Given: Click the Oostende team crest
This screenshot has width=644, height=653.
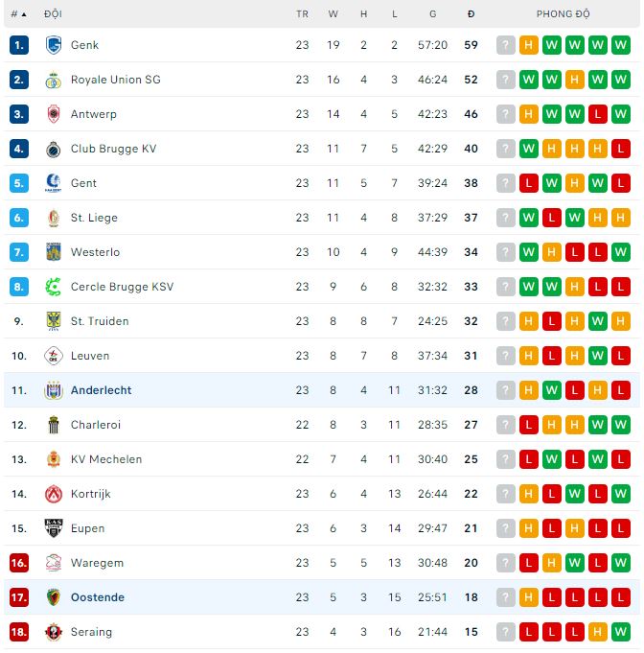Looking at the screenshot, I should [x=54, y=597].
